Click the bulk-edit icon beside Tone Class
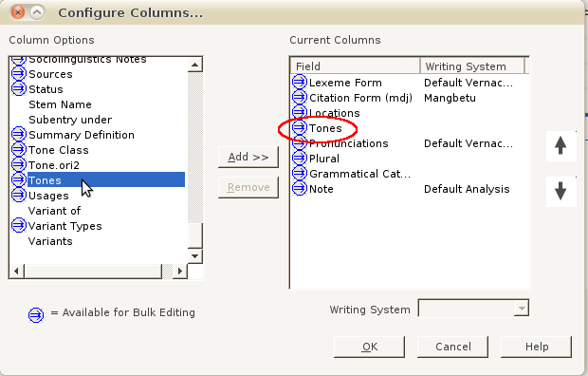 pyautogui.click(x=18, y=149)
